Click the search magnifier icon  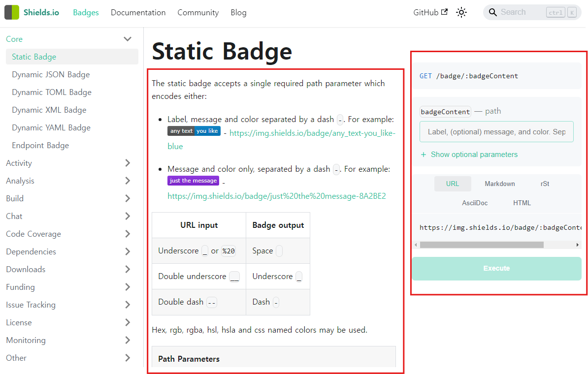pyautogui.click(x=493, y=12)
